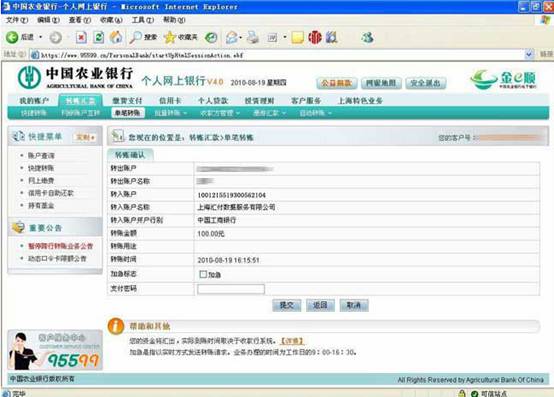Open the 账户查询 quick menu link
Viewport: 554px width, 397px height.
pyautogui.click(x=41, y=156)
